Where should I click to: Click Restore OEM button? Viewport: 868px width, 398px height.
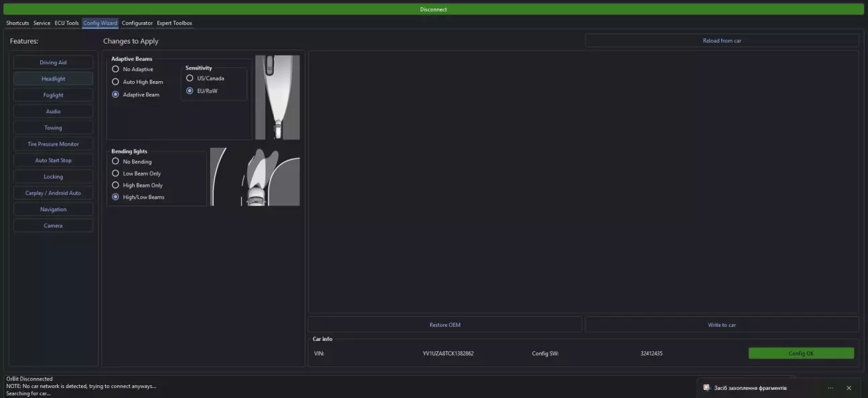[x=445, y=325]
